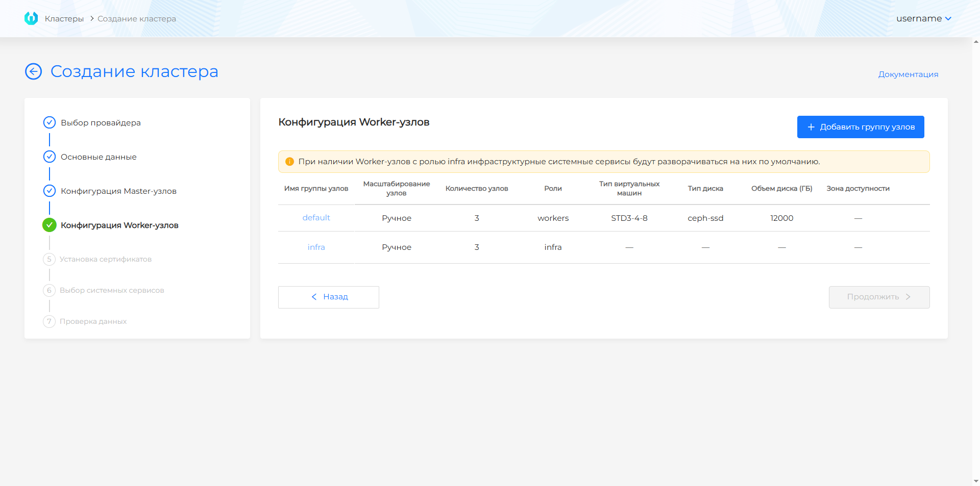Open the username dropdown menu
980x486 pixels.
(x=923, y=18)
